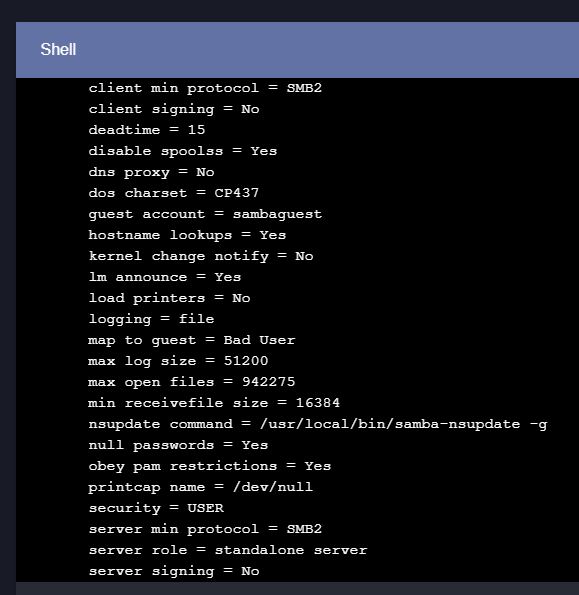
Task: Click the 'dns proxy = No' line
Action: click(151, 172)
